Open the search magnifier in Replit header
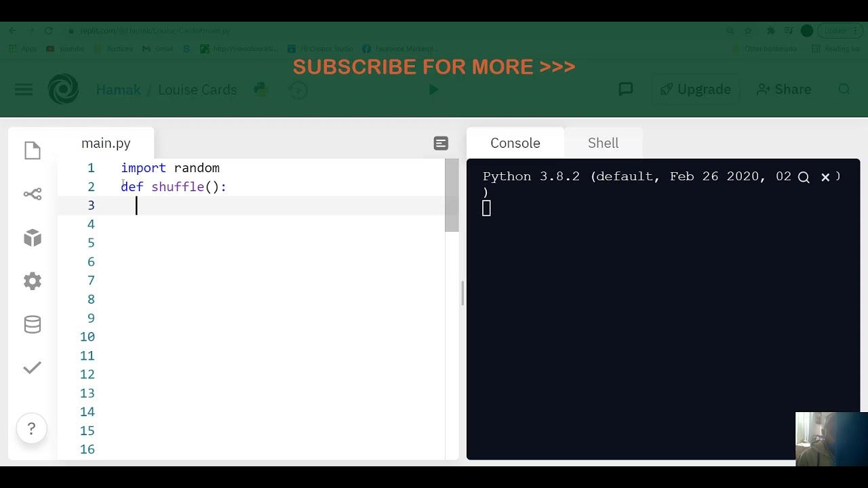The width and height of the screenshot is (868, 488). 844,89
